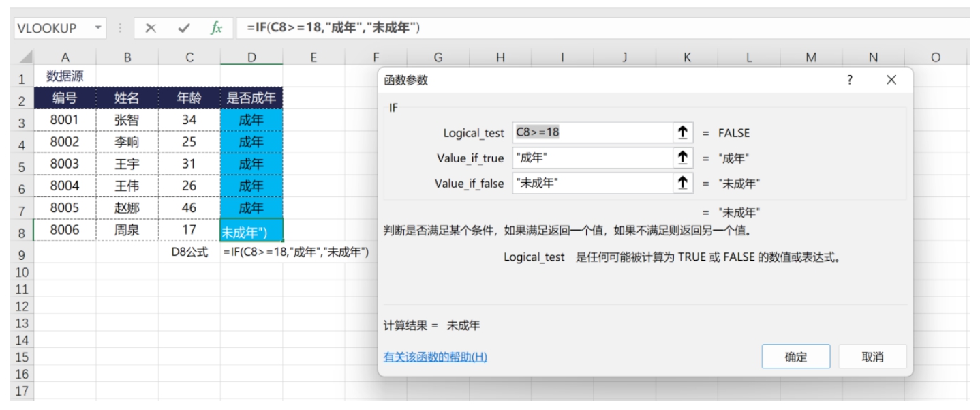
Task: Open Insert Function via fx icon
Action: [x=216, y=28]
